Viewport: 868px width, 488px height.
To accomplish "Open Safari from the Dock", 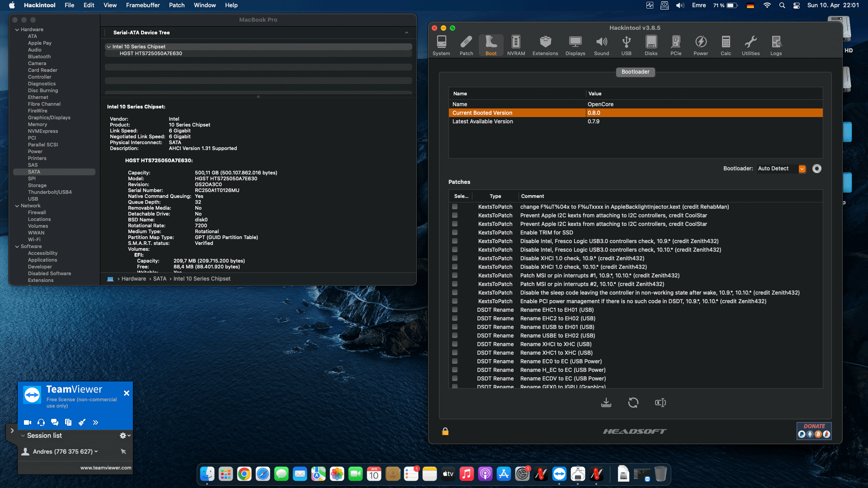I will pos(263,474).
